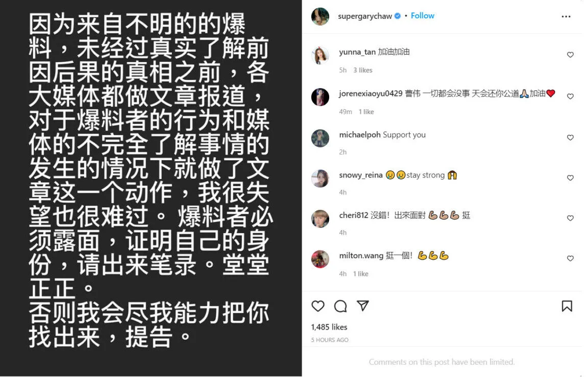Viewport: 588px width, 377px height.
Task: Click the Chinese text post image
Action: [x=151, y=188]
